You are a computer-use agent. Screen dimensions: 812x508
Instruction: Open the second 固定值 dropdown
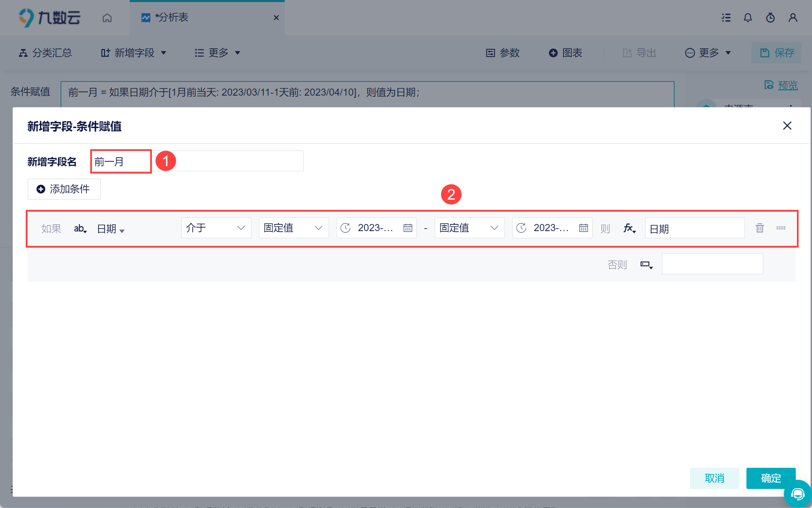(469, 228)
